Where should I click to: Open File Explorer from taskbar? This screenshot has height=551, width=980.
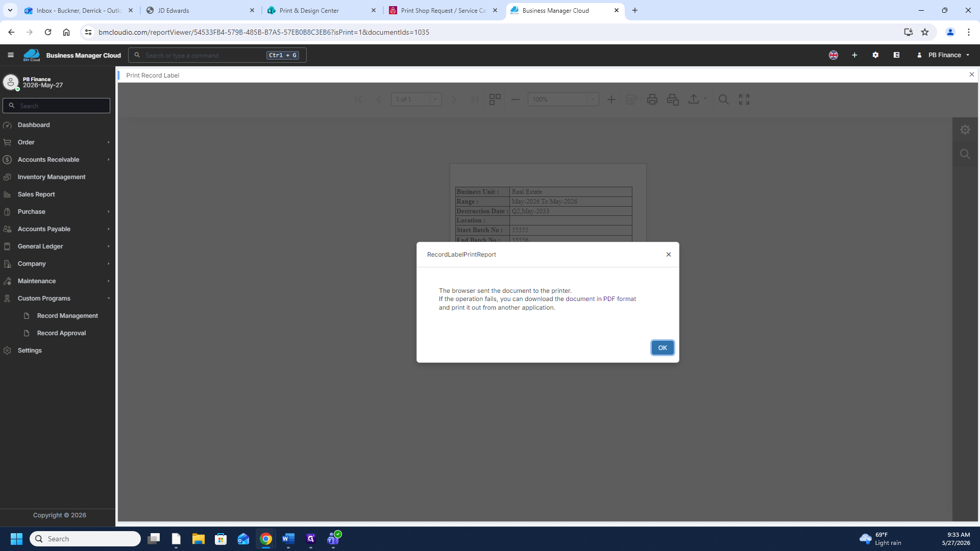(x=198, y=539)
